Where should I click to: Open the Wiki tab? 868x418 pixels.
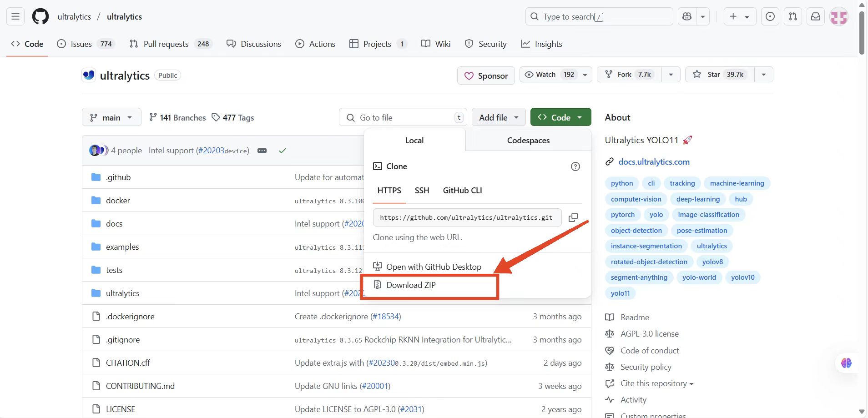pyautogui.click(x=436, y=44)
